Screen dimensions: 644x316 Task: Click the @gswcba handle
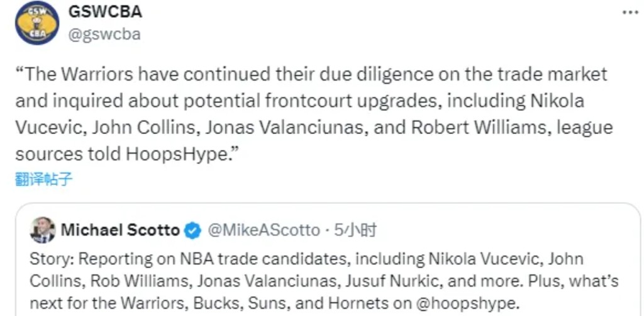tap(103, 34)
